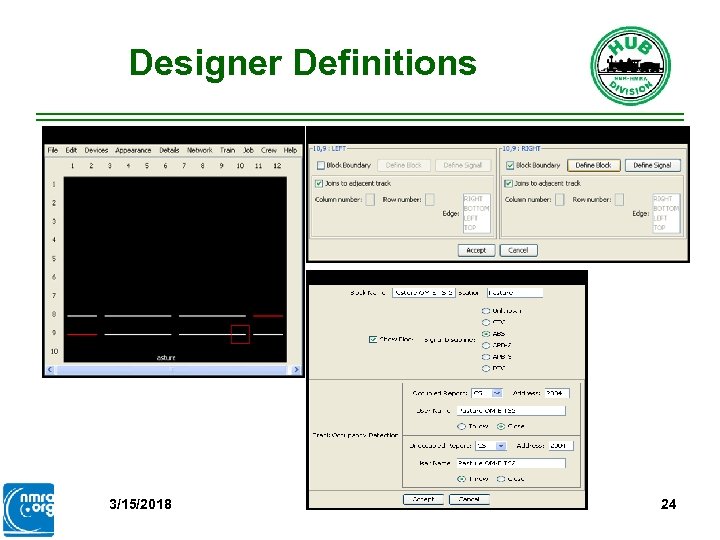Click Cancel in the block definition dialog
This screenshot has width=720, height=540.
click(x=469, y=499)
